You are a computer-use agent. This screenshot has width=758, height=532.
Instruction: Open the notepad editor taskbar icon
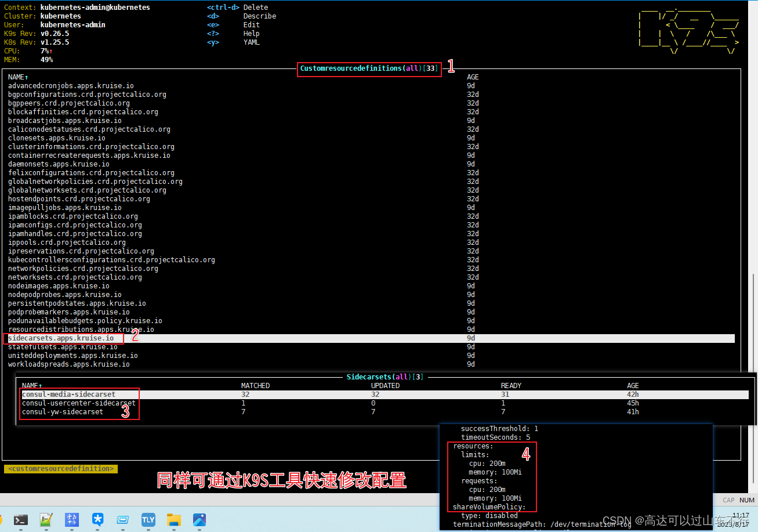click(46, 520)
